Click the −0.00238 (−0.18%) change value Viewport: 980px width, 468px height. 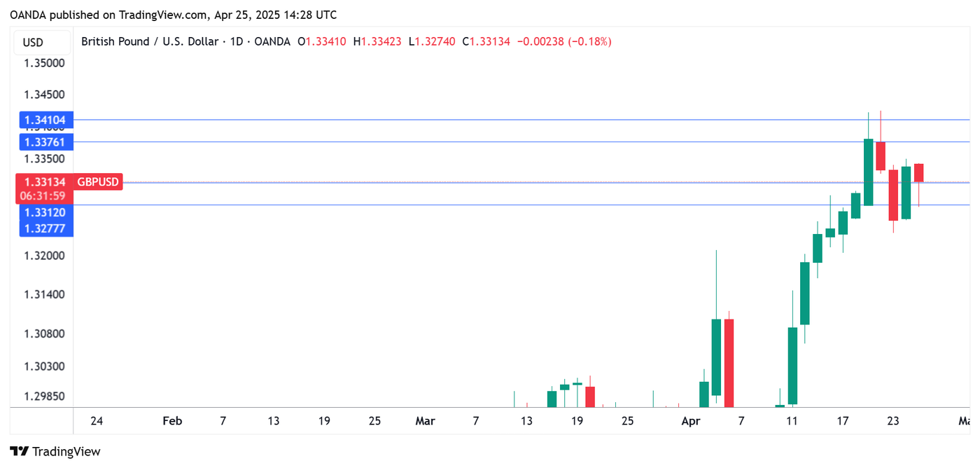(x=564, y=42)
